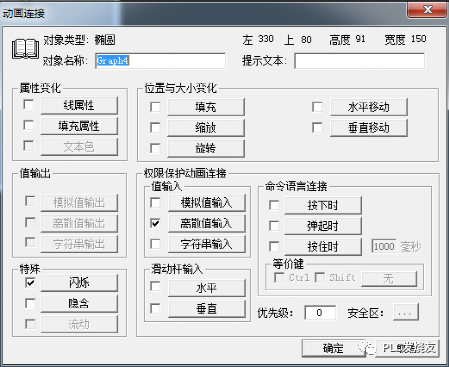Open the 模拟值输入 button

pyautogui.click(x=207, y=203)
